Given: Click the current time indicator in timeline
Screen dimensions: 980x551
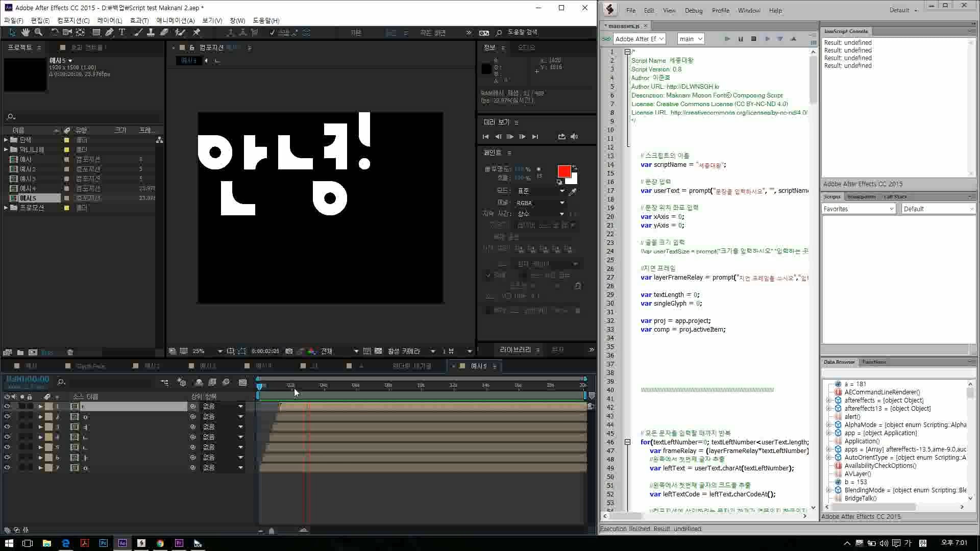Looking at the screenshot, I should 259,386.
